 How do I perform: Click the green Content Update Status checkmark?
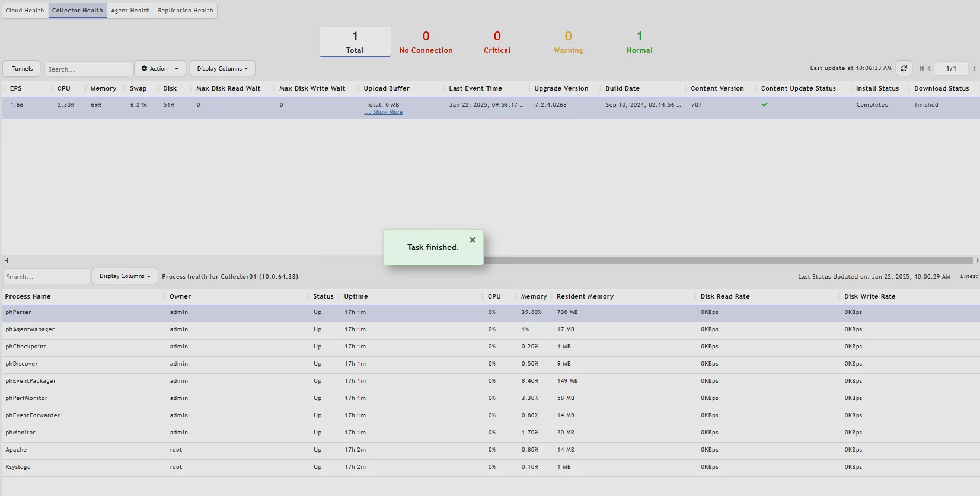pyautogui.click(x=765, y=105)
